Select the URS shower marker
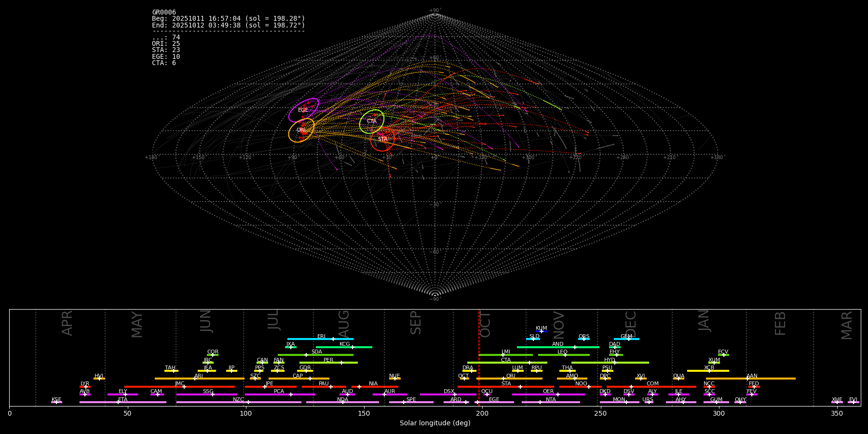Image resolution: width=868 pixels, height=434 pixels. pyautogui.click(x=648, y=402)
